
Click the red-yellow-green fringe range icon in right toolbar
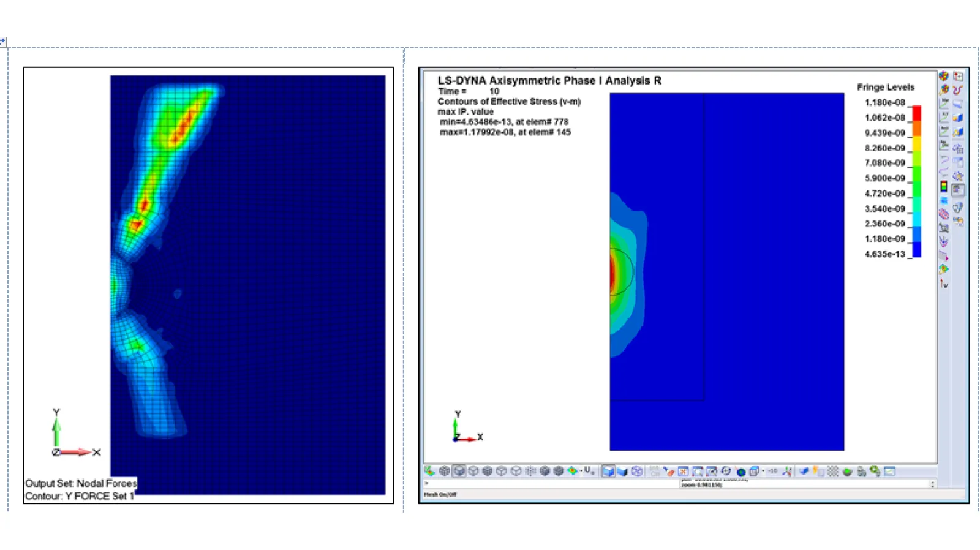944,186
